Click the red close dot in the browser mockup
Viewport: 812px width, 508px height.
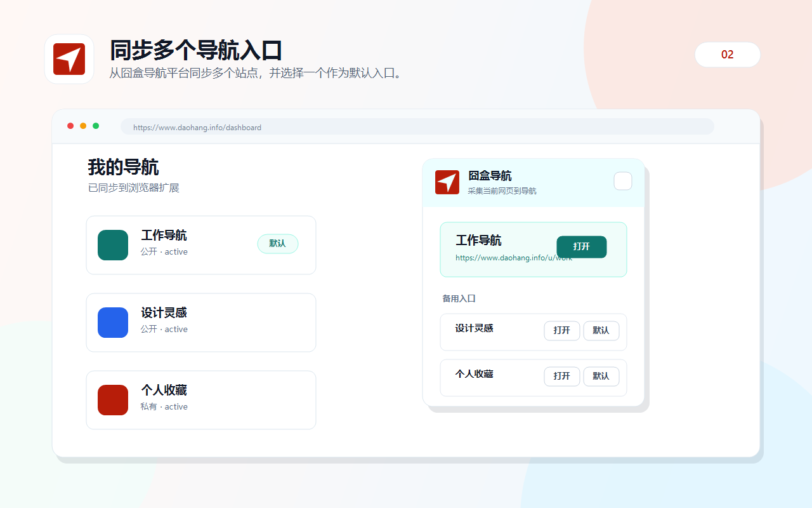coord(70,126)
